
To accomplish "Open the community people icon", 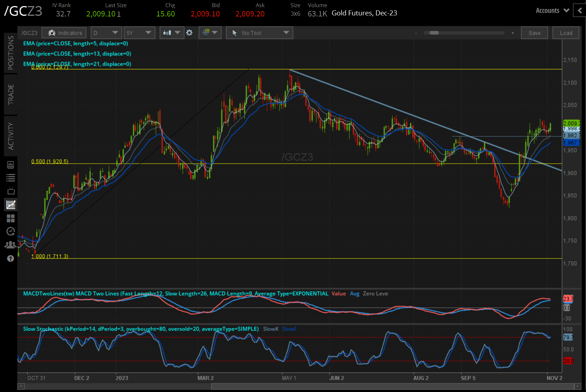I will click(11, 245).
